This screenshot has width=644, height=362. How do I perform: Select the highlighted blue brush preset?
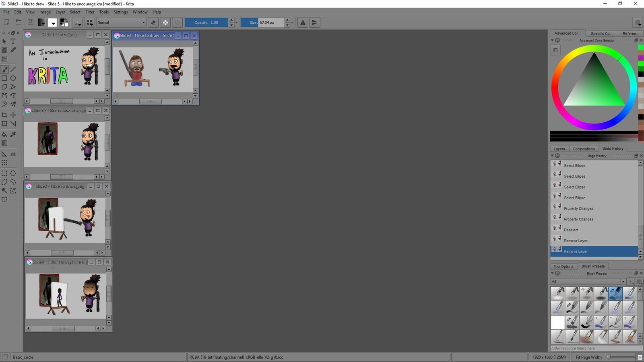tap(615, 293)
